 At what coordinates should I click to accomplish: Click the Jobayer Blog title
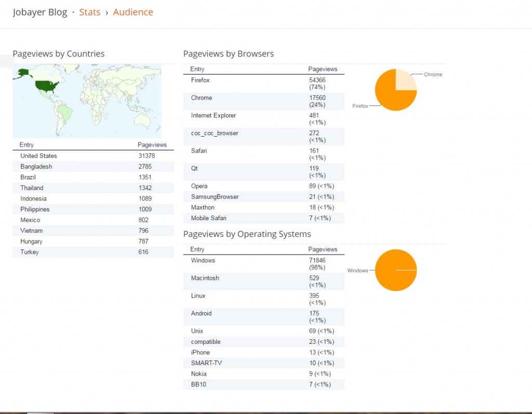point(40,12)
